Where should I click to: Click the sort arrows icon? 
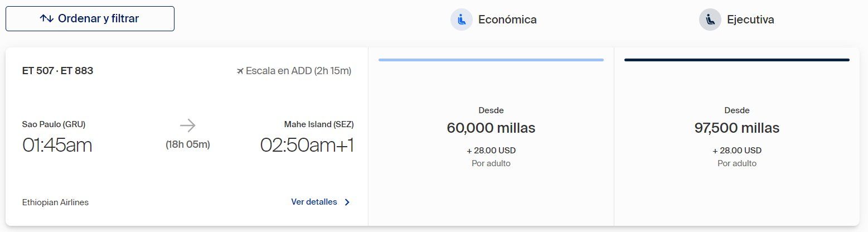pos(46,18)
